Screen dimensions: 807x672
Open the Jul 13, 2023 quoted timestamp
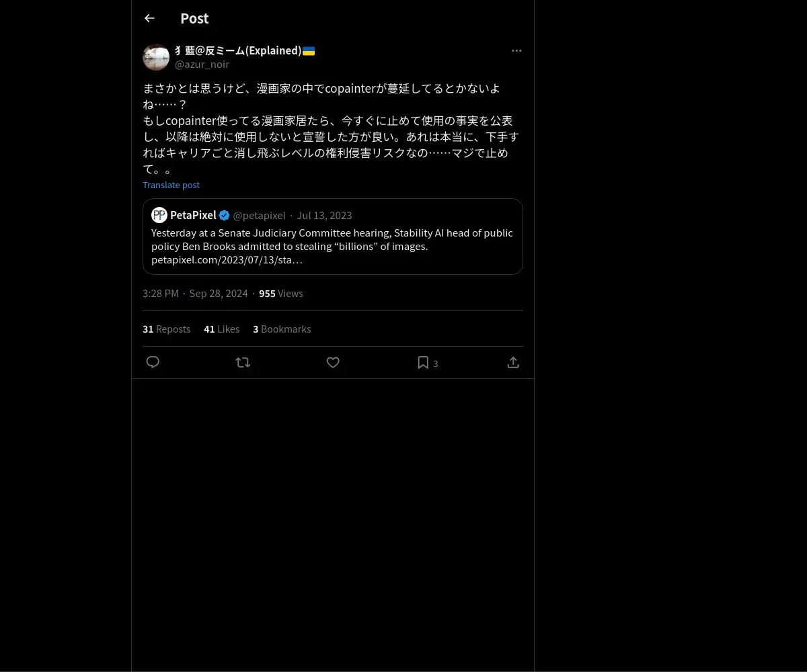coord(324,215)
